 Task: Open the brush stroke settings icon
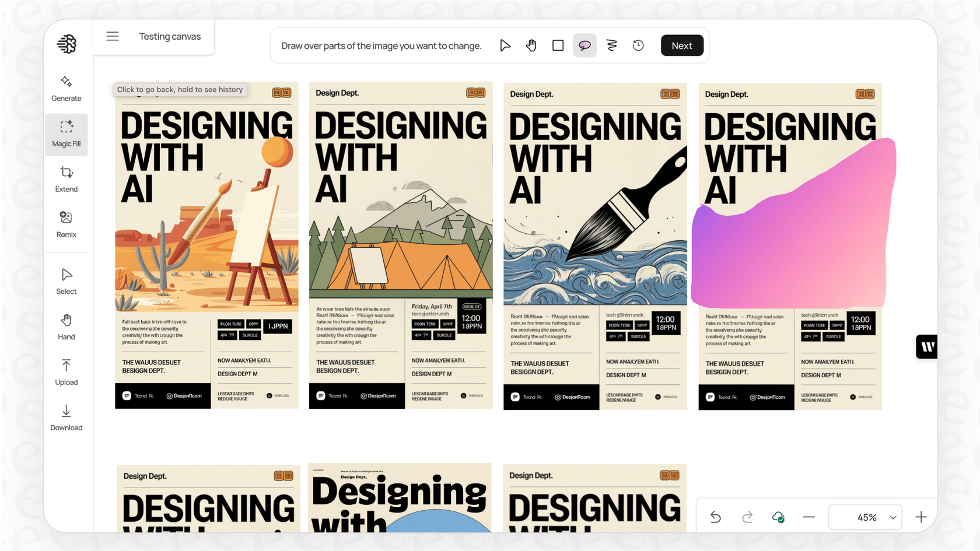[611, 45]
